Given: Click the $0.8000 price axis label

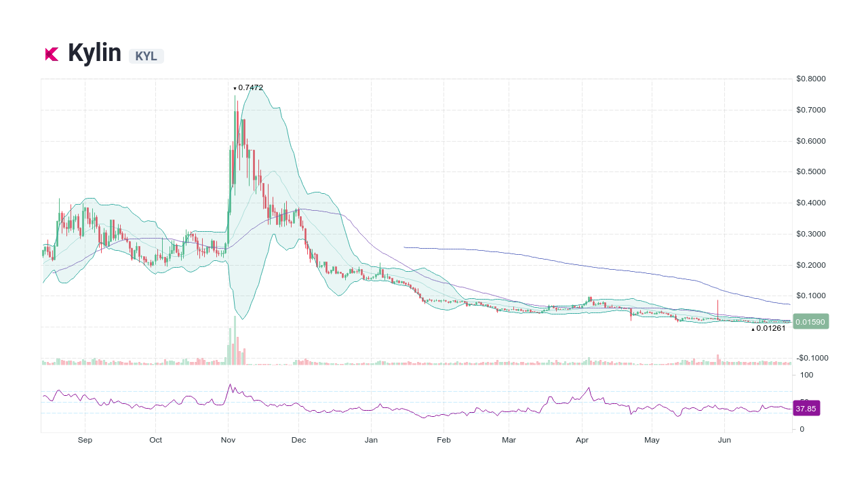Looking at the screenshot, I should point(811,79).
